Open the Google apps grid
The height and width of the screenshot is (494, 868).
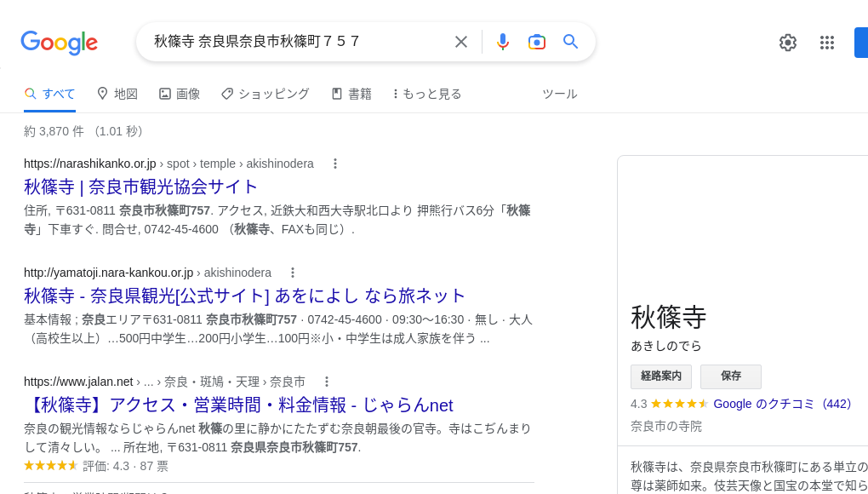tap(827, 42)
